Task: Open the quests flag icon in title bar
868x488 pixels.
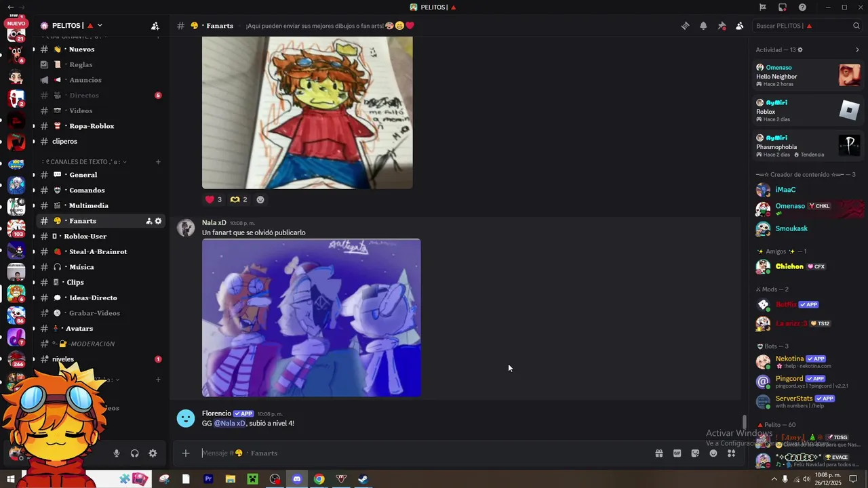Action: coord(763,7)
